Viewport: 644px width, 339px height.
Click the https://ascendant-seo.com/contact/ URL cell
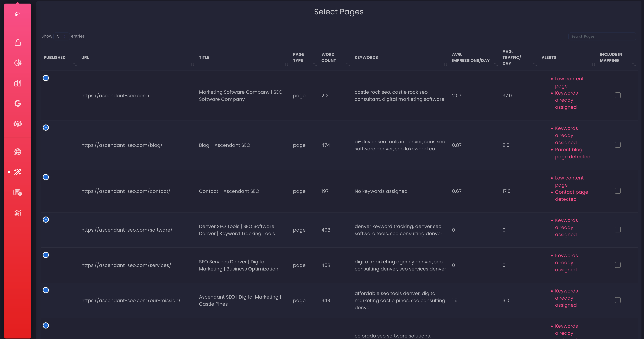(126, 191)
